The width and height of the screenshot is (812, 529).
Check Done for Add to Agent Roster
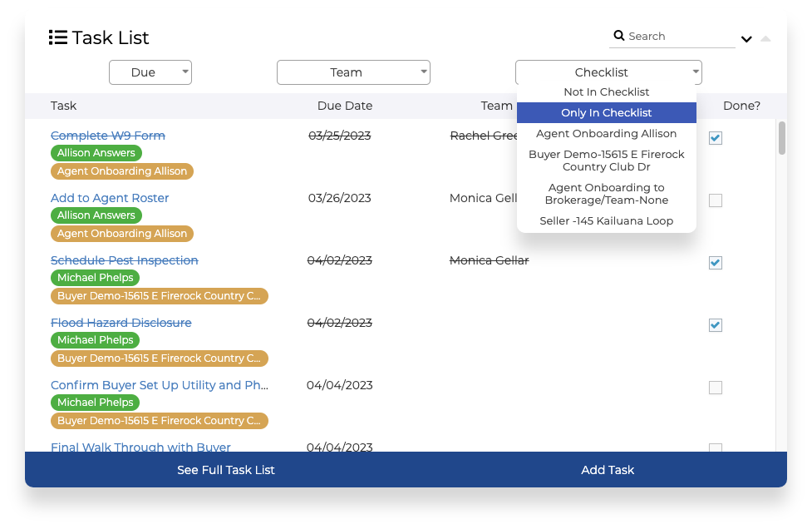point(715,200)
